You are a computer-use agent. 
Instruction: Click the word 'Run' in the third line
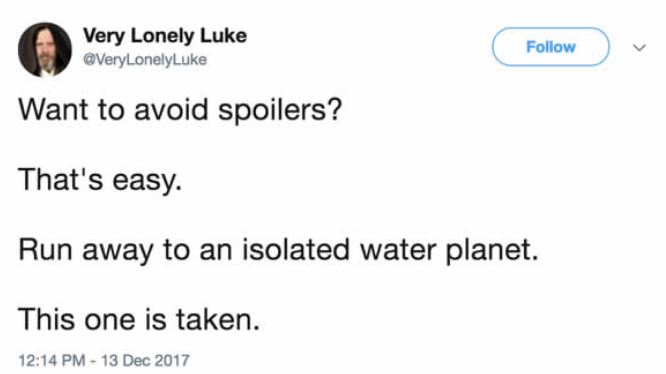coord(45,250)
